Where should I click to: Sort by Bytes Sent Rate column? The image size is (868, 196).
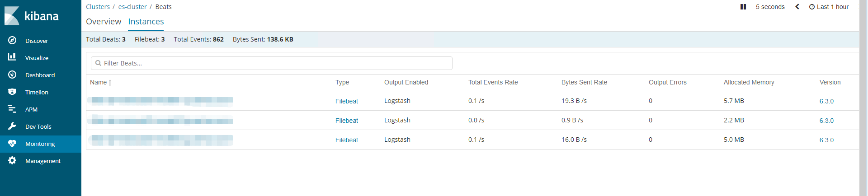(x=584, y=82)
